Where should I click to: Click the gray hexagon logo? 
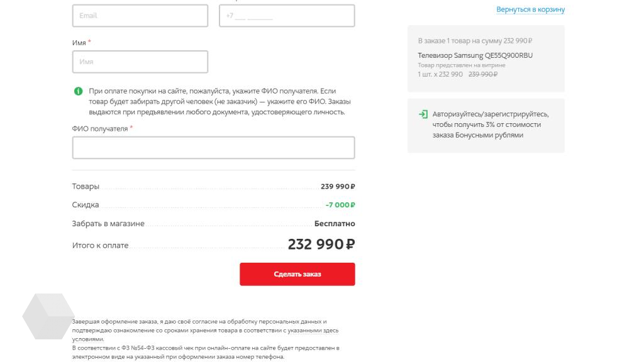(48, 316)
